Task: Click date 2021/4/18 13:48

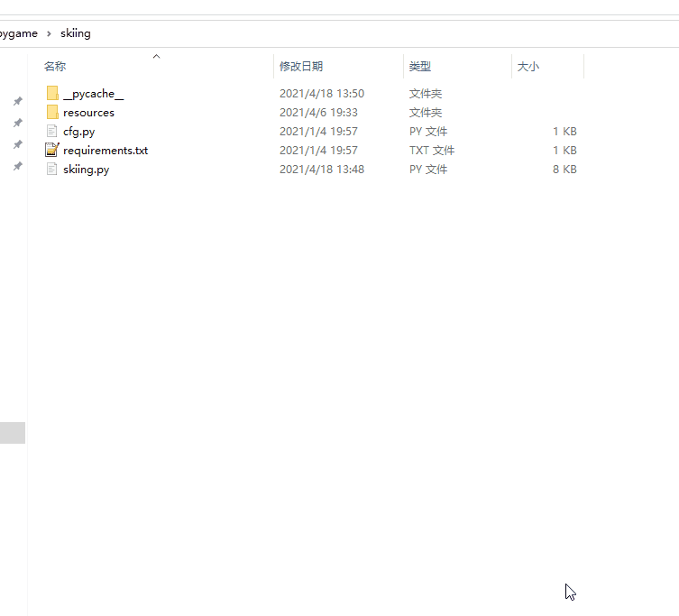Action: click(322, 170)
